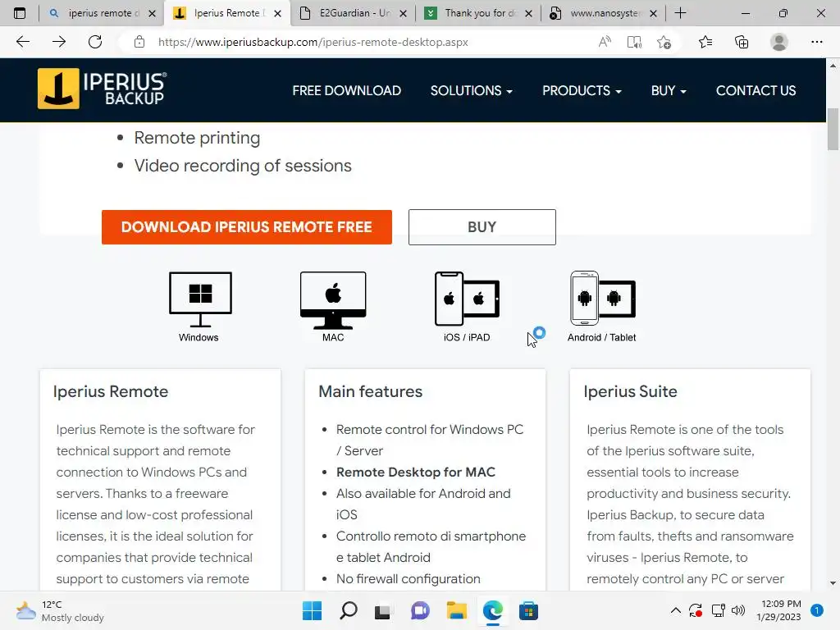This screenshot has height=630, width=840.
Task: Expand the BUY dropdown in navbar
Action: [x=669, y=90]
